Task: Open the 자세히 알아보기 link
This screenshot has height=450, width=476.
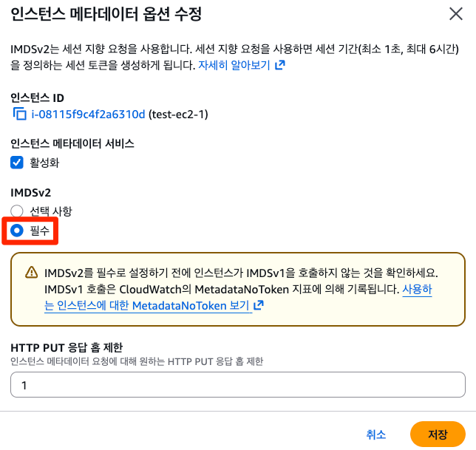Action: point(234,65)
